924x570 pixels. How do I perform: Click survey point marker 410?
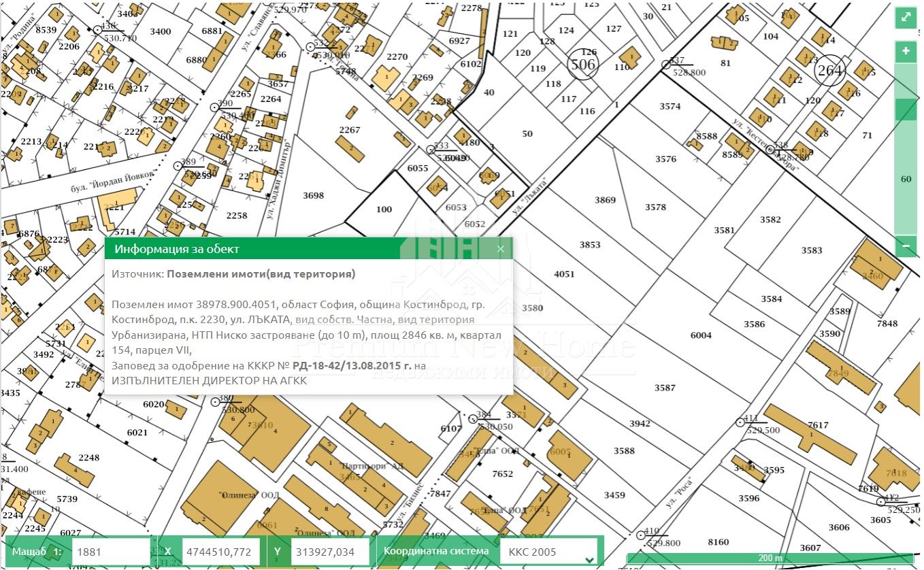tap(640, 535)
